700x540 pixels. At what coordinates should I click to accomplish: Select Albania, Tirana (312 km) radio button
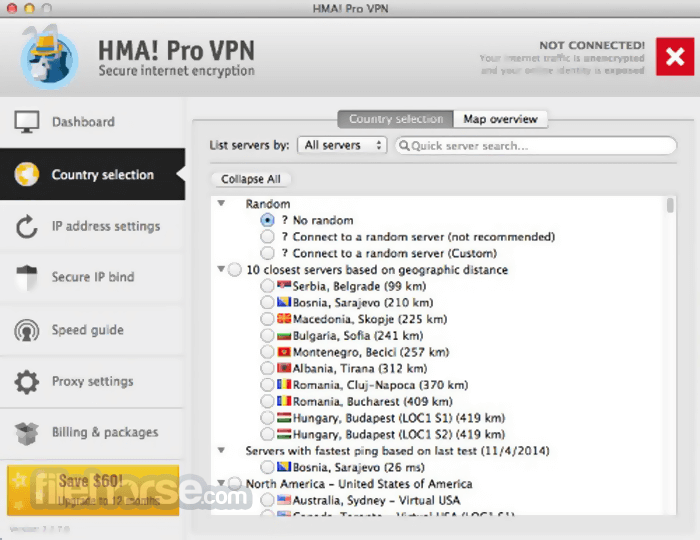click(x=267, y=368)
